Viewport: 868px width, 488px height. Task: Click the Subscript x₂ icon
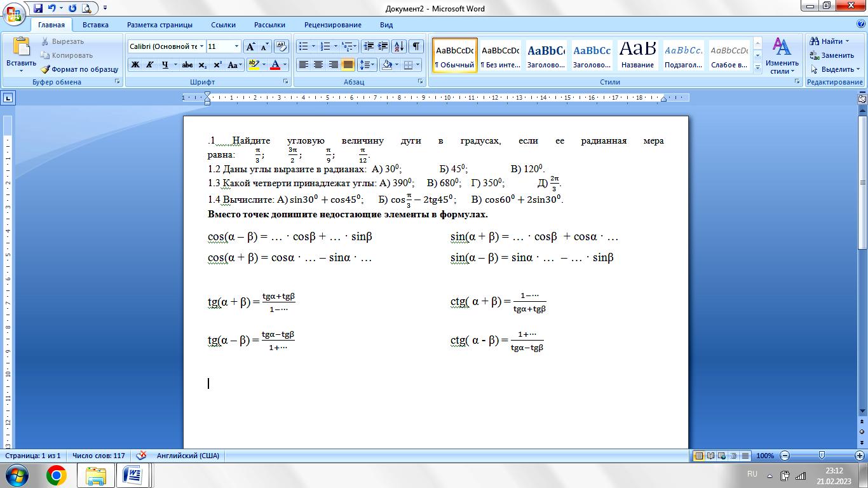point(203,65)
